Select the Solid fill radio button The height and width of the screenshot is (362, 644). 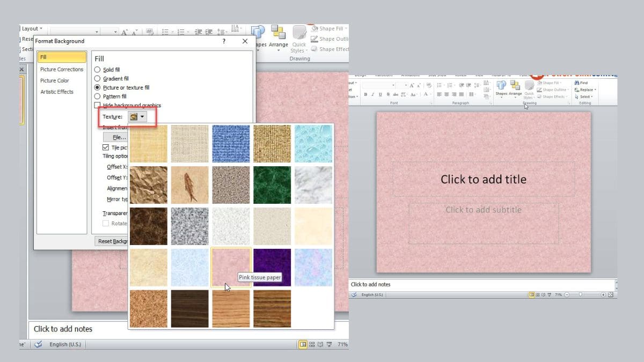98,69
